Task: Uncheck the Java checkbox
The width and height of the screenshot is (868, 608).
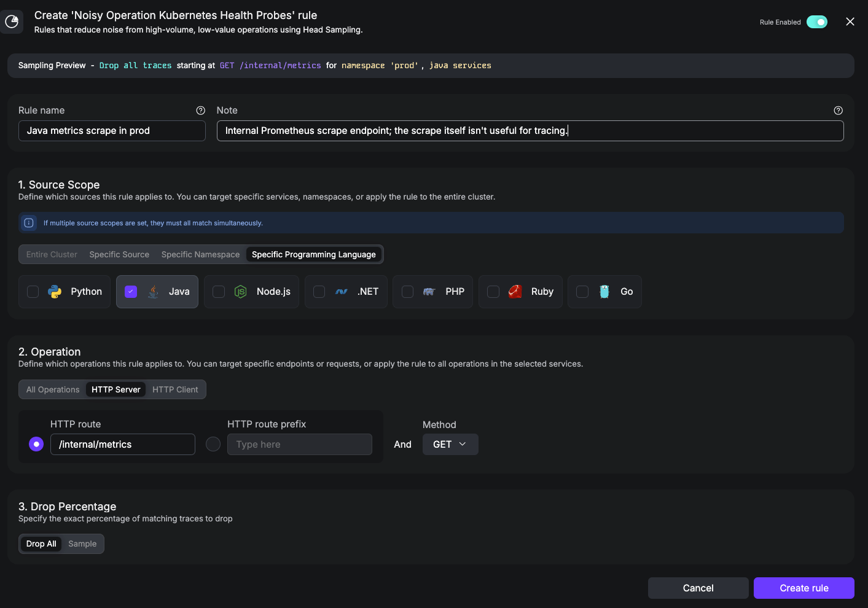Action: (131, 292)
